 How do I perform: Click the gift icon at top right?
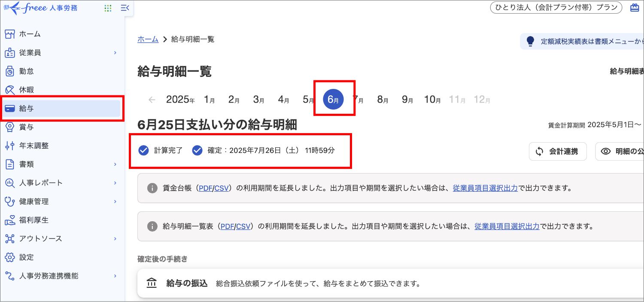click(635, 7)
